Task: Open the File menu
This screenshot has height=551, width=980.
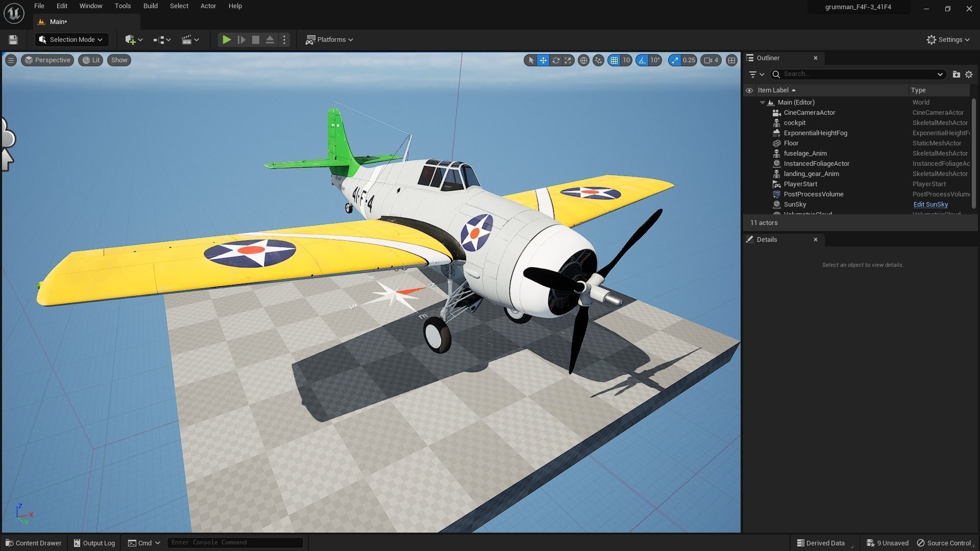Action: [39, 6]
